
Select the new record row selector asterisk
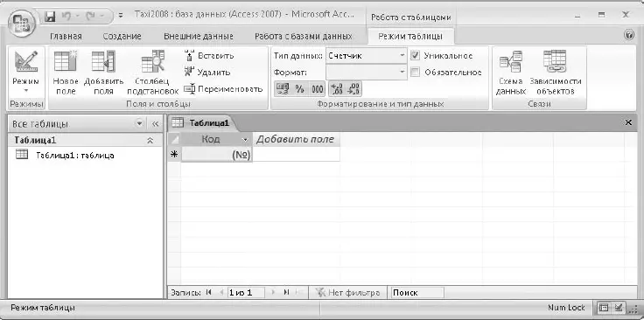pos(174,154)
